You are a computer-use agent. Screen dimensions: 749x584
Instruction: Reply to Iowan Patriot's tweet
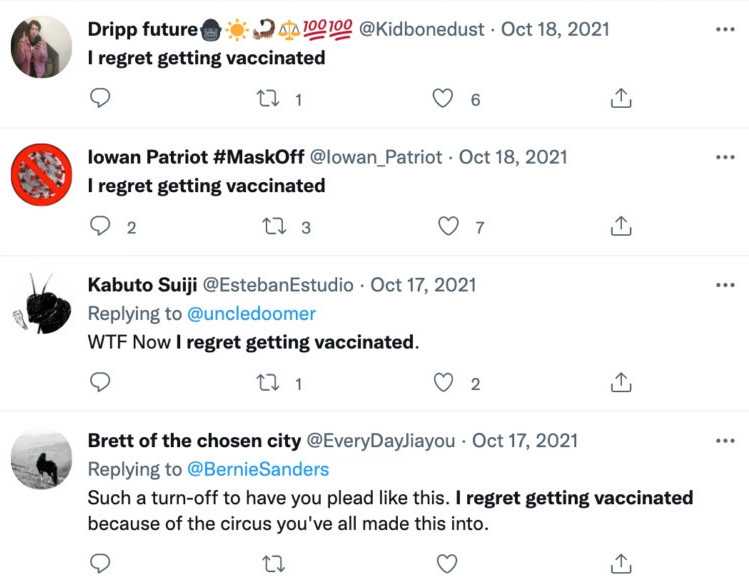pyautogui.click(x=100, y=226)
